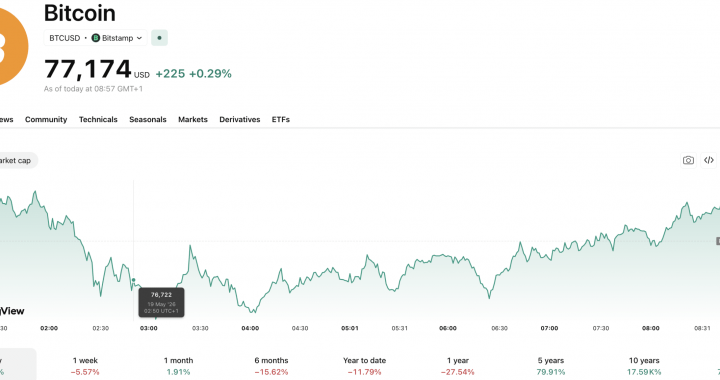Click the 07:30 time axis label
720x380 pixels.
tap(601, 328)
